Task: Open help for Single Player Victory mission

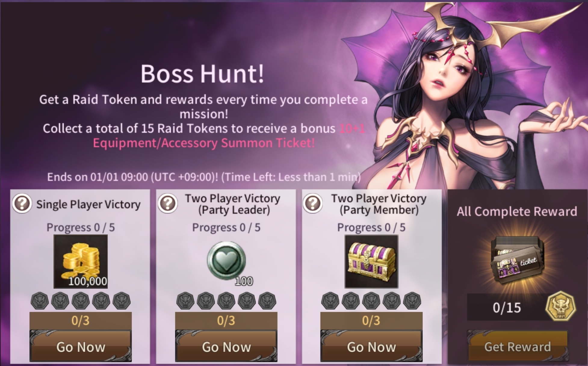Action: (22, 204)
